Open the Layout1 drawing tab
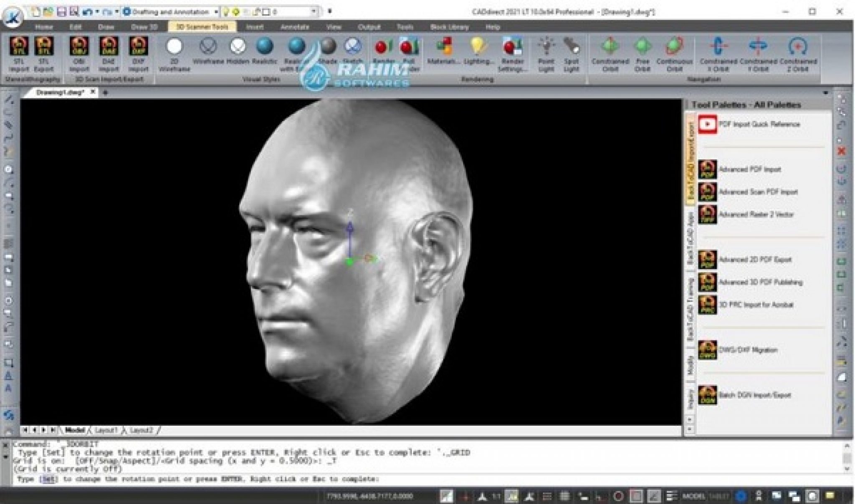Image resolution: width=855 pixels, height=504 pixels. click(x=106, y=430)
